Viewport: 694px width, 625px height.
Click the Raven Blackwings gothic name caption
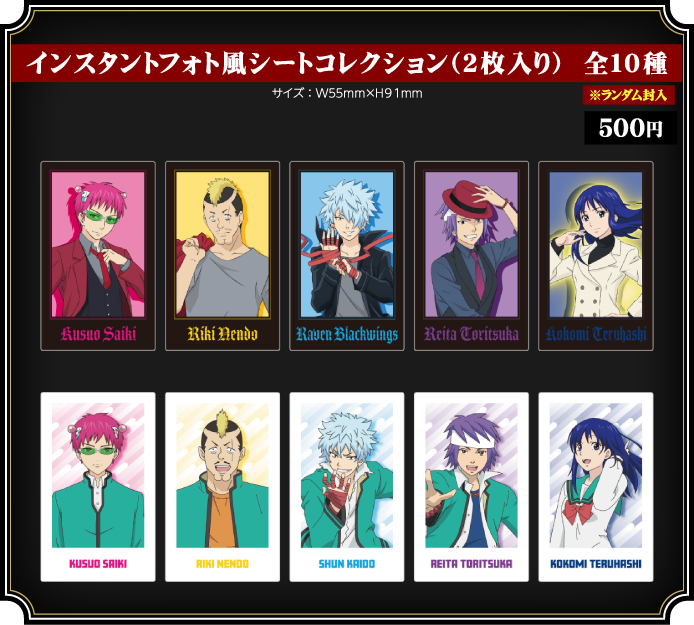point(347,334)
